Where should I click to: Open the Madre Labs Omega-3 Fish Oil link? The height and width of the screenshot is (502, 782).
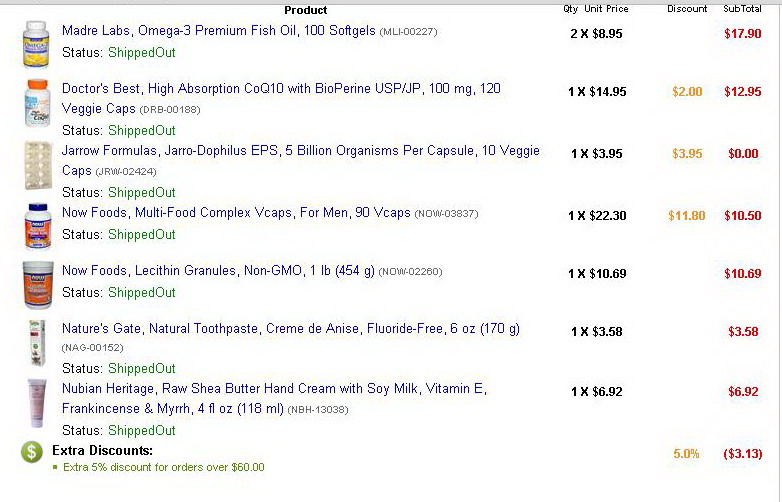pyautogui.click(x=218, y=31)
